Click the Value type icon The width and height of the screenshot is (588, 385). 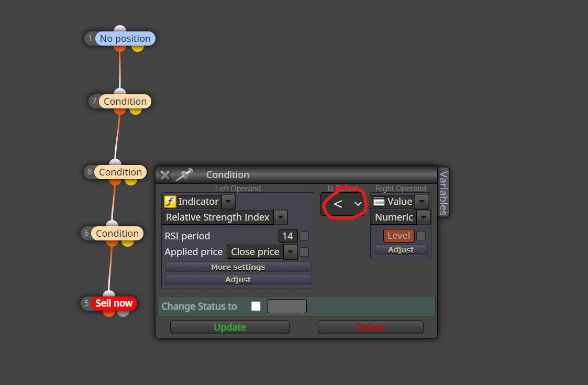[x=379, y=202]
